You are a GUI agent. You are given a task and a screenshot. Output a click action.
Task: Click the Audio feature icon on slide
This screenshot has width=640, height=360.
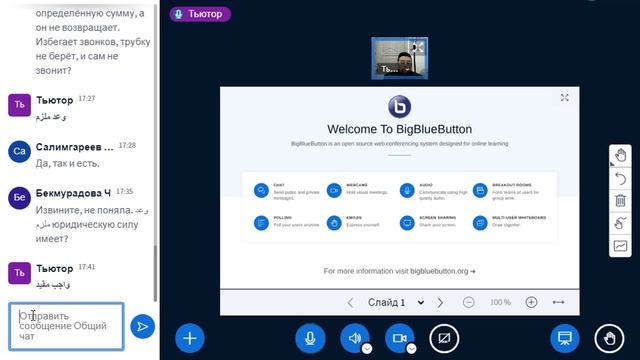(x=407, y=190)
